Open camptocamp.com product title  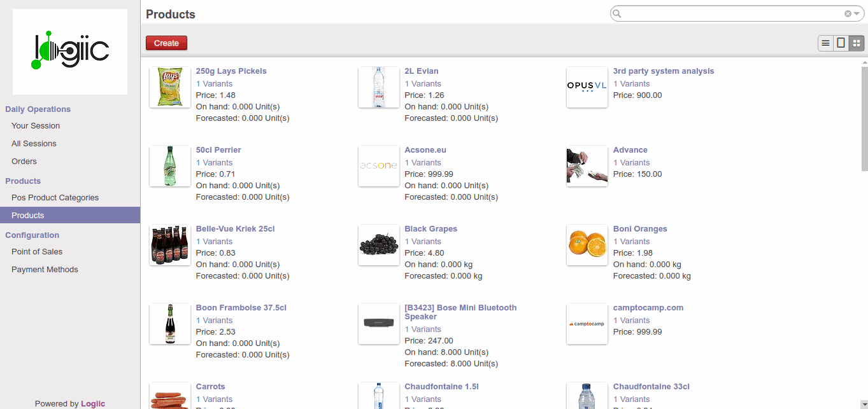tap(648, 308)
